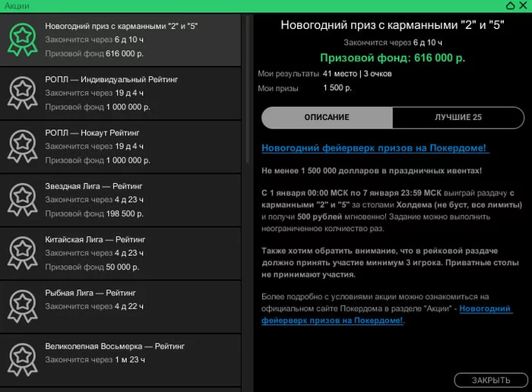
Task: Select the Звездная Лига — Рейтинг title in the list
Action: coord(93,186)
